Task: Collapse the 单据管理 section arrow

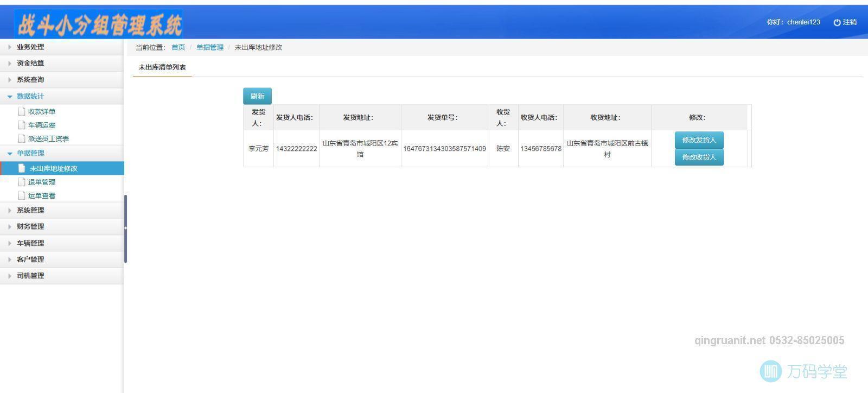Action: (x=9, y=153)
